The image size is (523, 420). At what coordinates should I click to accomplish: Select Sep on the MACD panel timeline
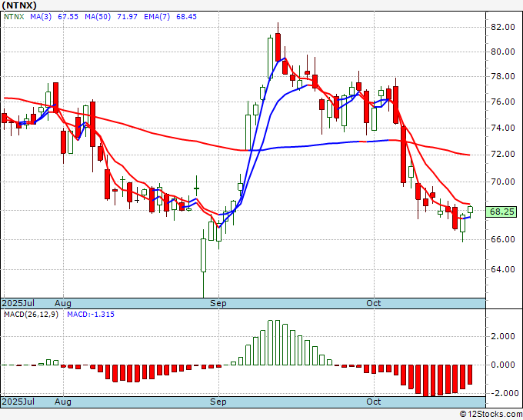tap(218, 402)
